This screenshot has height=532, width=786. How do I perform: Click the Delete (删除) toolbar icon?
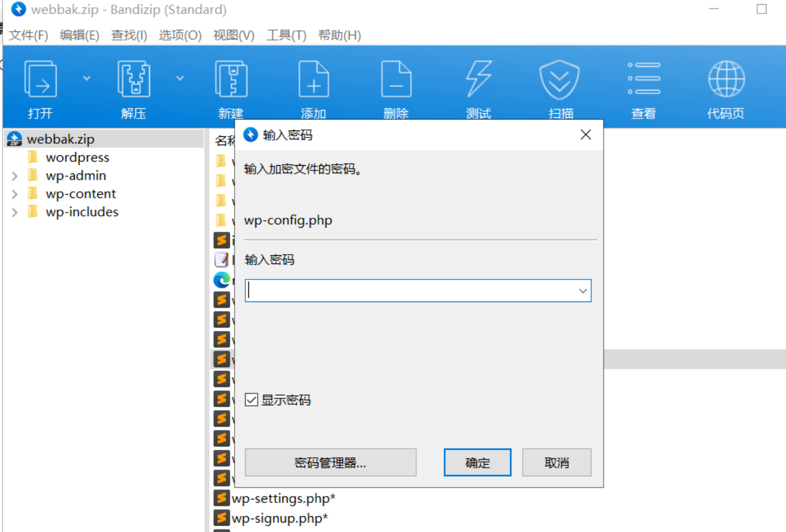tap(396, 79)
